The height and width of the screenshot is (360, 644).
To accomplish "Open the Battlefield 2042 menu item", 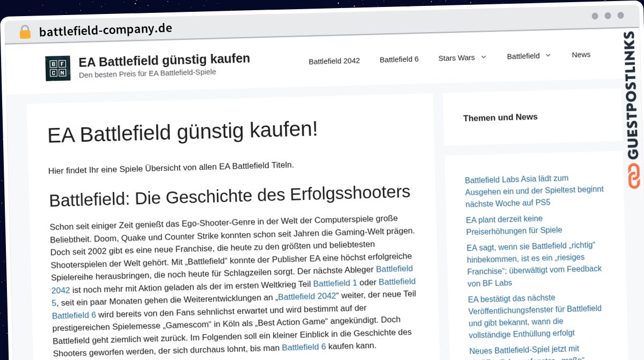I will point(334,61).
